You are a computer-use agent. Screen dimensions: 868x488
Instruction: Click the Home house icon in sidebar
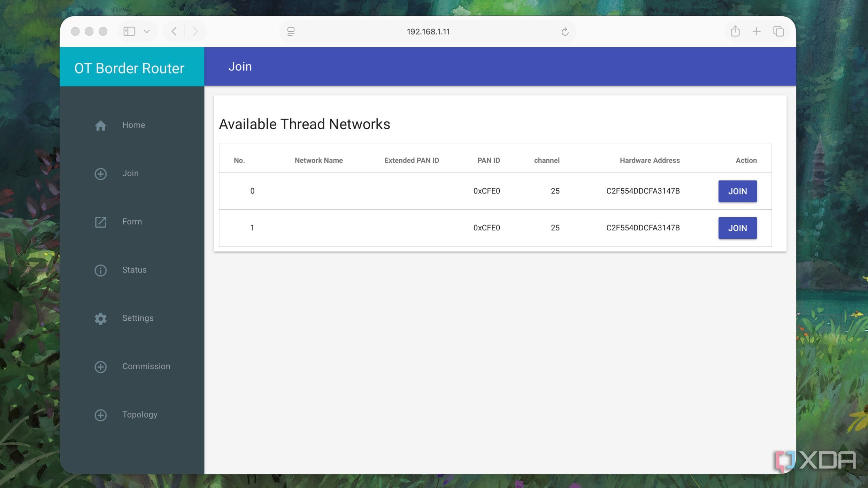100,125
